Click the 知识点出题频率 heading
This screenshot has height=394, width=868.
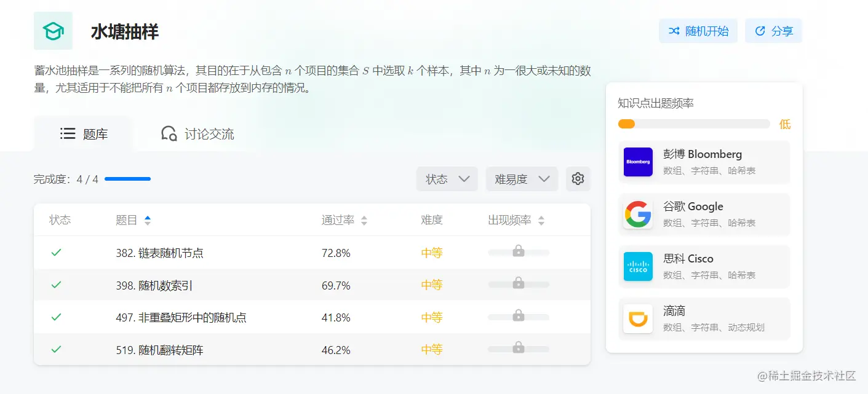(x=656, y=103)
